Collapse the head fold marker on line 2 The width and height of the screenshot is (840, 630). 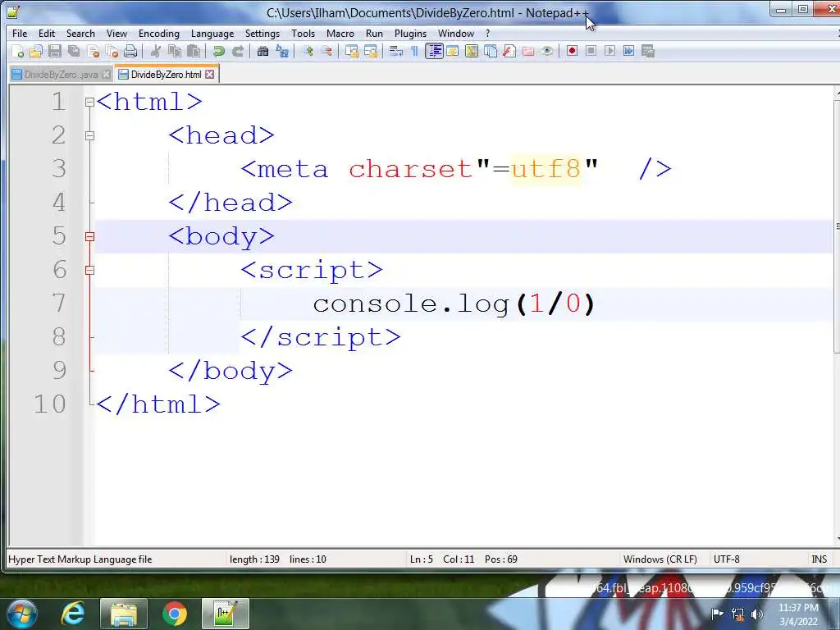coord(90,135)
